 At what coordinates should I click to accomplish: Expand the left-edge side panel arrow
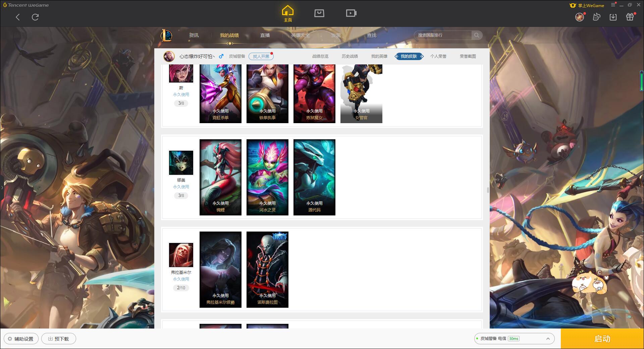coord(2,187)
